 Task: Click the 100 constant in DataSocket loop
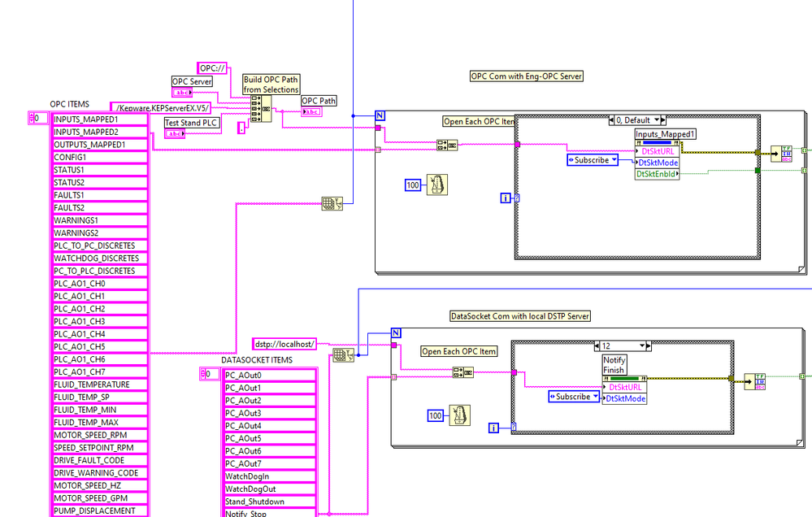pos(436,415)
